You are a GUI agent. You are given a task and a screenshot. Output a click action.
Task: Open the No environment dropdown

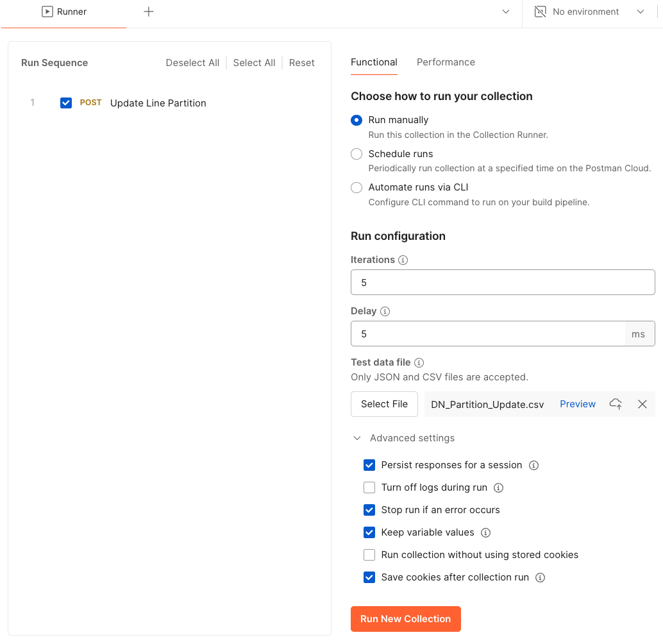pyautogui.click(x=590, y=12)
